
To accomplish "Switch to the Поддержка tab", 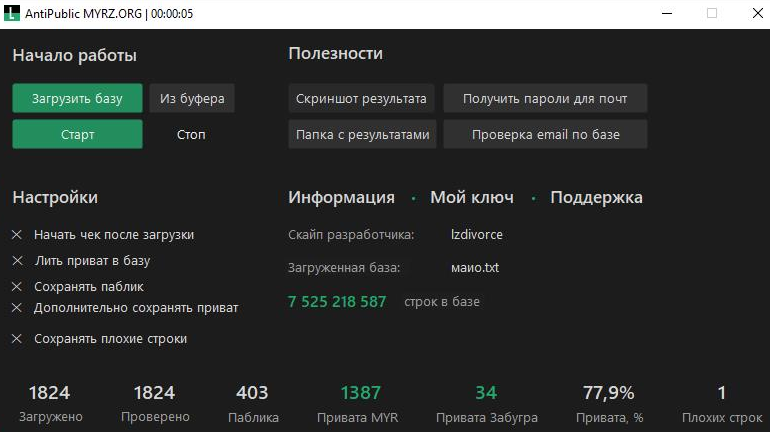I will (596, 197).
